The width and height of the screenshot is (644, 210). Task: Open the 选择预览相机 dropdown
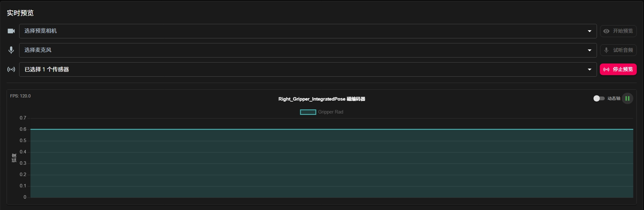308,31
